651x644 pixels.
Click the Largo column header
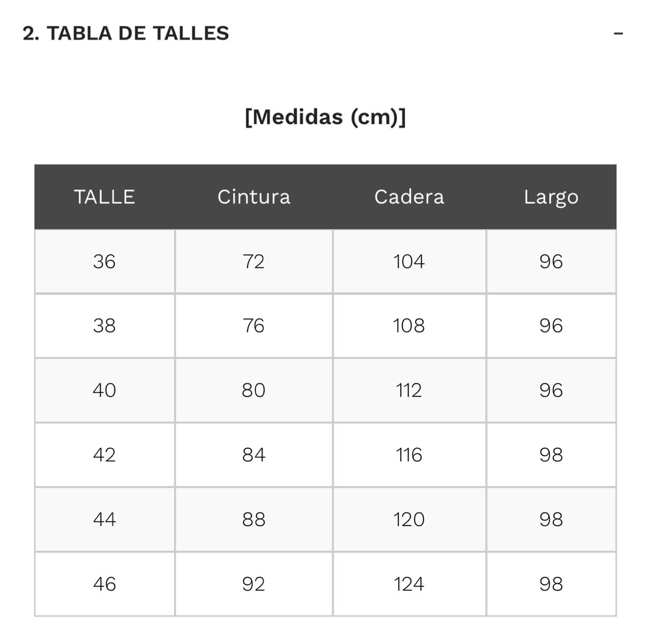click(x=551, y=197)
